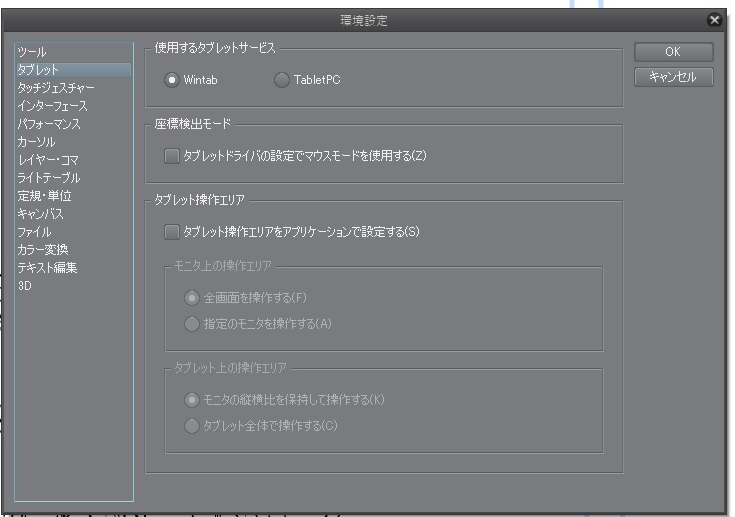Select ファイル in the list
Viewport: 735px width, 517px height.
click(x=74, y=232)
